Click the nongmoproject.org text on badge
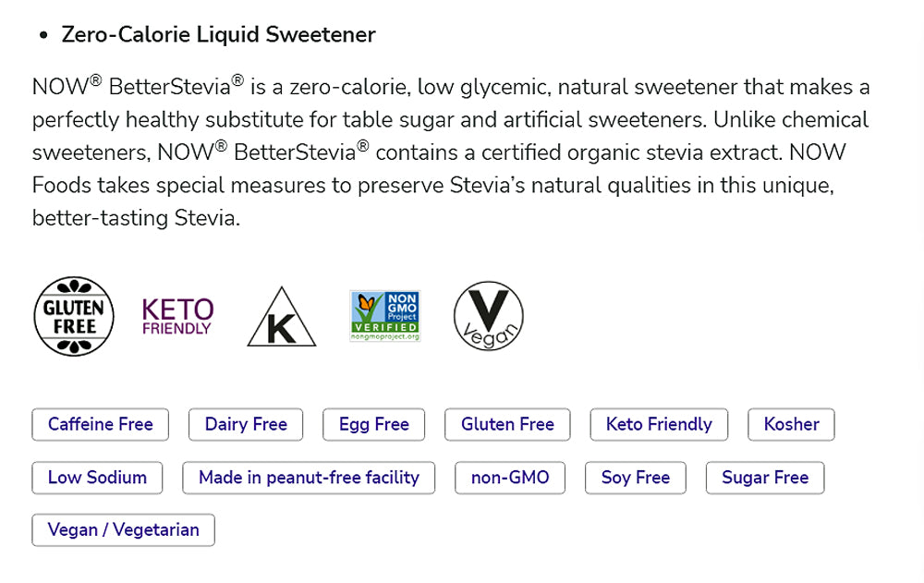924x583 pixels. coord(384,337)
